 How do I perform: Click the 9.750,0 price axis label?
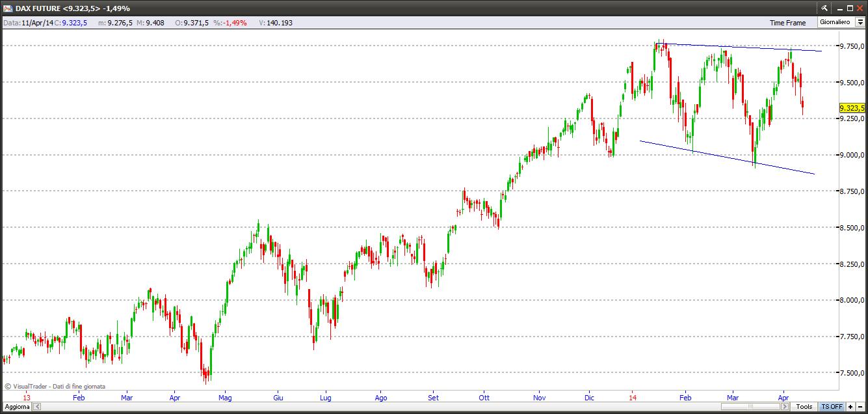click(x=852, y=46)
